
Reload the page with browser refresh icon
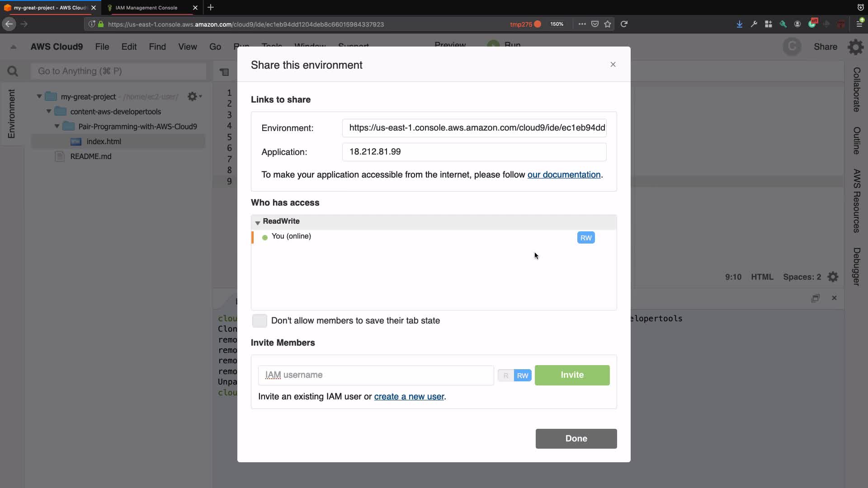(x=624, y=24)
